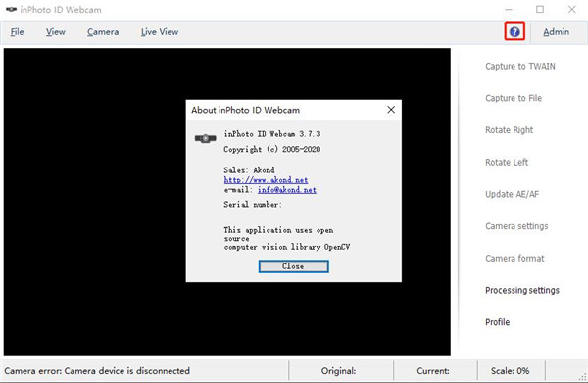588x383 pixels.
Task: Click the Sales: Akond text
Action: tap(249, 170)
